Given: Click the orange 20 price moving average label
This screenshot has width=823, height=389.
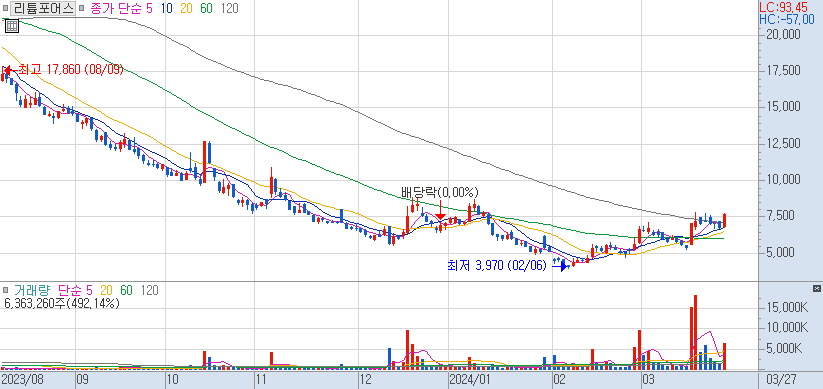Looking at the screenshot, I should (187, 8).
